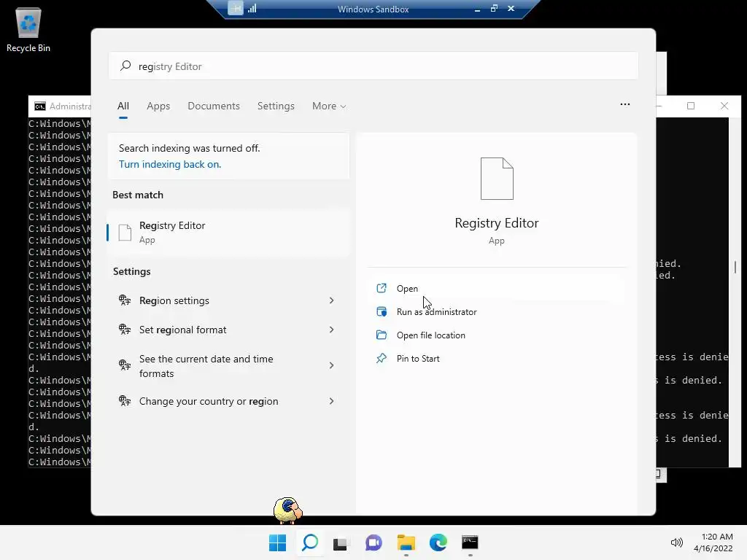Pin Registry Editor to Start

coord(497,359)
